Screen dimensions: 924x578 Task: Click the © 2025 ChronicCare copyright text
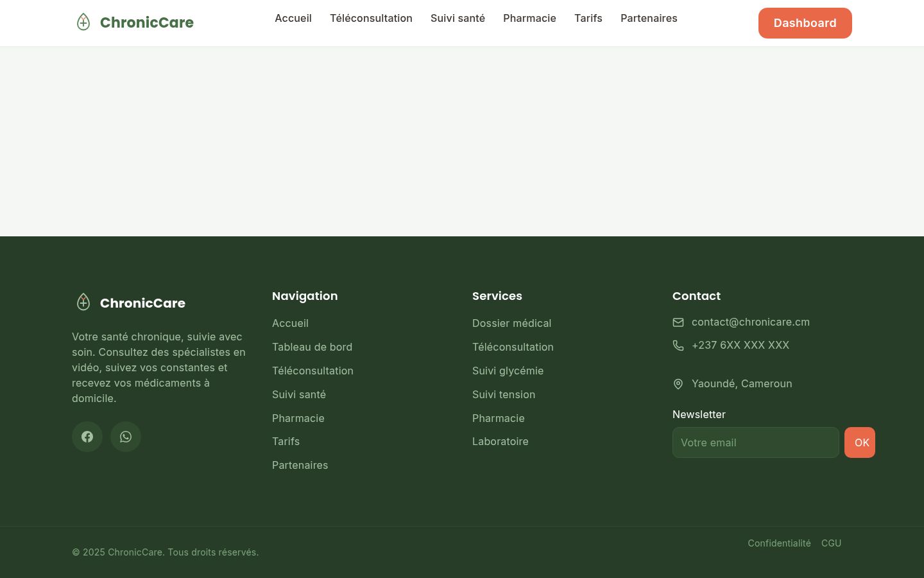166,552
